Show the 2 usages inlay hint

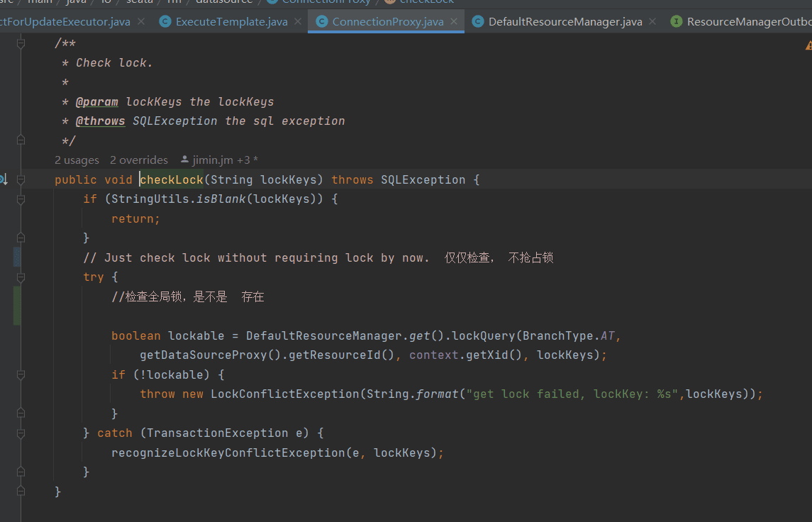77,160
